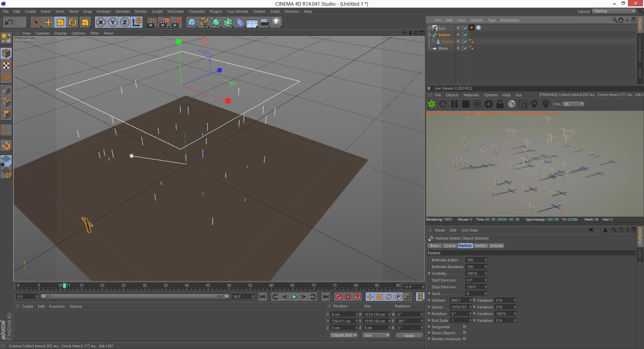
Task: Click the Position Y input field
Action: click(x=344, y=321)
